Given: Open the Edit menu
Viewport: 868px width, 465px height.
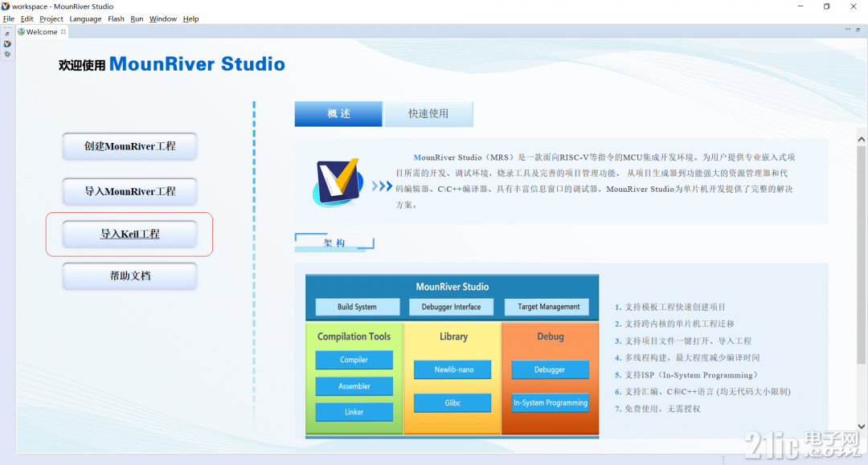Looking at the screenshot, I should pos(27,18).
